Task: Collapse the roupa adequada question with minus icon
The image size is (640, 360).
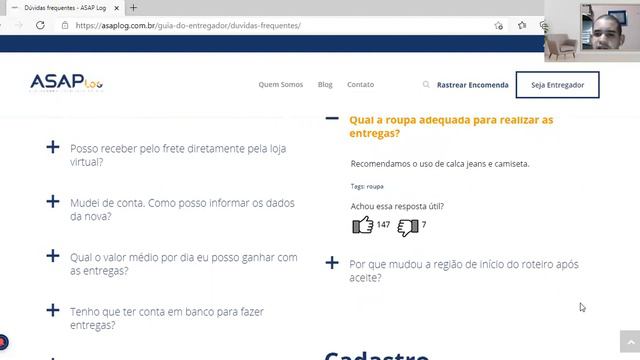Action: click(x=332, y=118)
